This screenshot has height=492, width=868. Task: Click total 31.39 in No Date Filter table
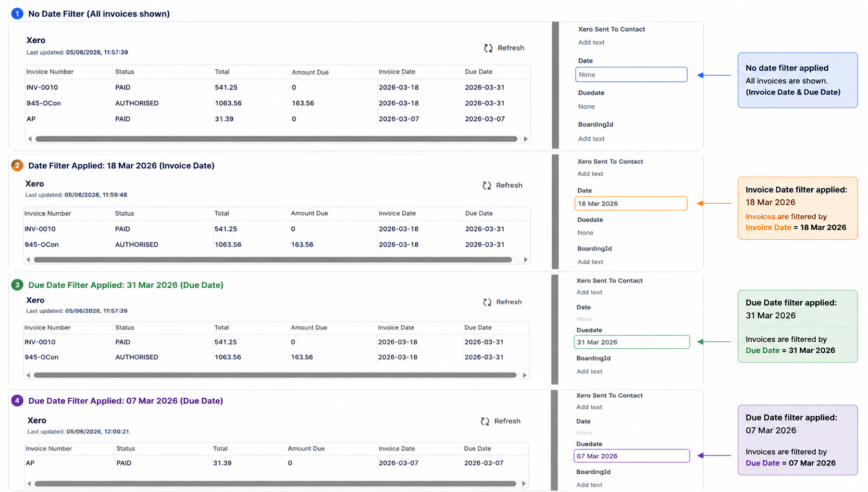(x=224, y=119)
